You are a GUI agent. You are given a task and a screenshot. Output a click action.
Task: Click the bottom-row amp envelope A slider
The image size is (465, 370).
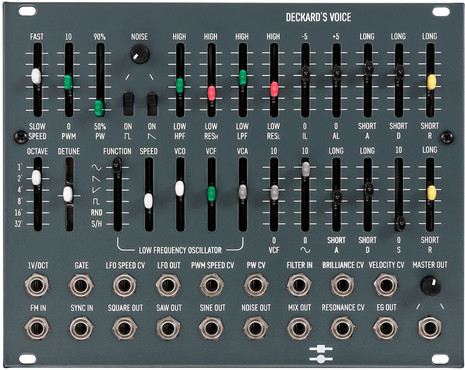(337, 197)
